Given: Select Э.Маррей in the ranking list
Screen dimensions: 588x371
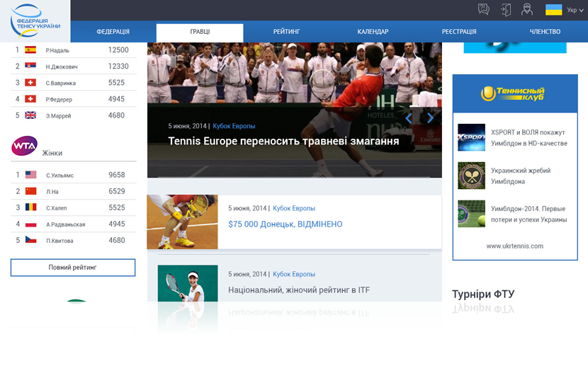Looking at the screenshot, I should click(58, 116).
